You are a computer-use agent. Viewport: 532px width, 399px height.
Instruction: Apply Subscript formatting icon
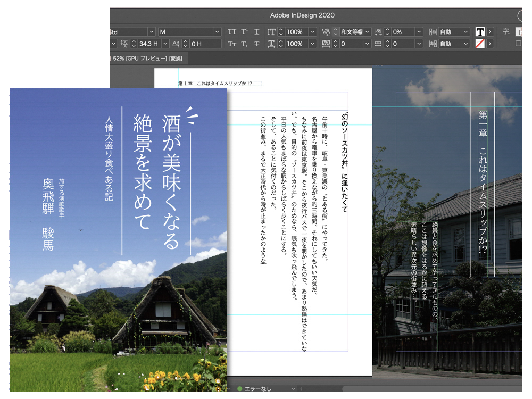coord(245,44)
